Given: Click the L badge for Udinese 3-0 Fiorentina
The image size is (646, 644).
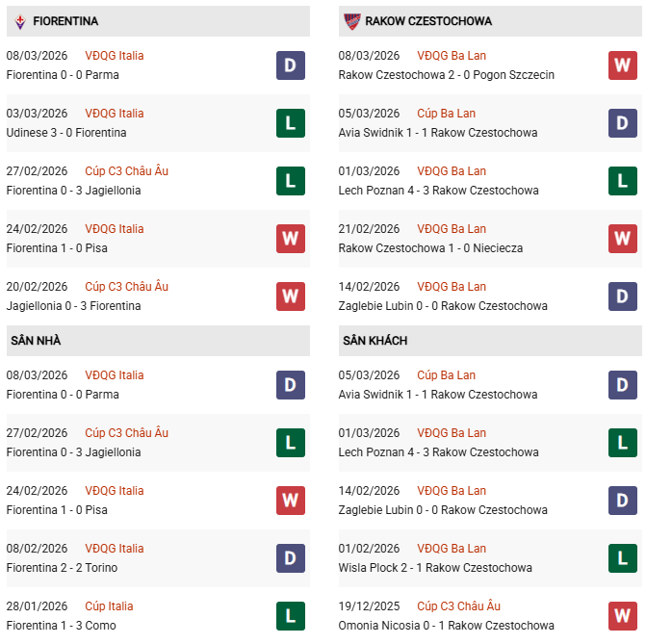Looking at the screenshot, I should coord(291,123).
